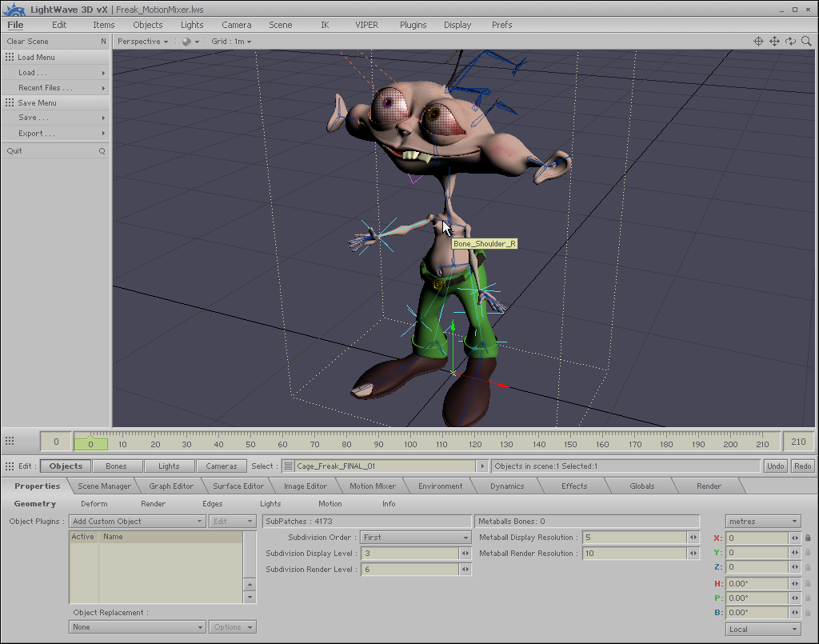This screenshot has height=644, width=819.
Task: Switch edit mode to Bones
Action: click(x=116, y=466)
